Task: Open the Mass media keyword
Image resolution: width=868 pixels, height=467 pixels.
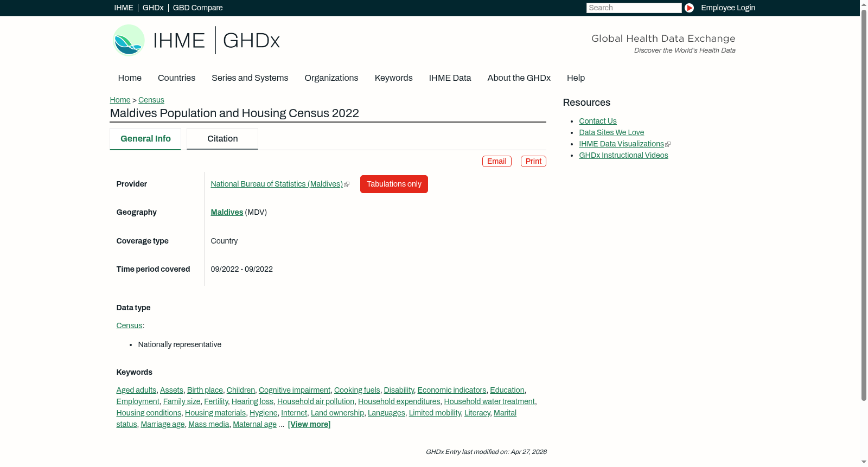Action: [x=209, y=425]
